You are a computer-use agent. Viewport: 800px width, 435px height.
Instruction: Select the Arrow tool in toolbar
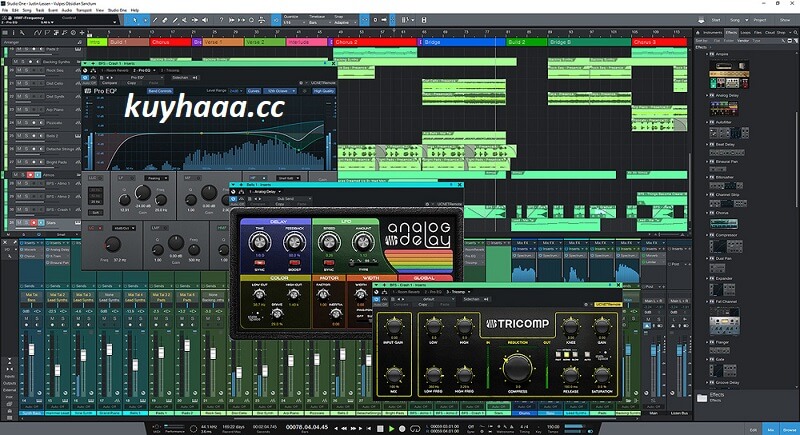tap(135, 20)
